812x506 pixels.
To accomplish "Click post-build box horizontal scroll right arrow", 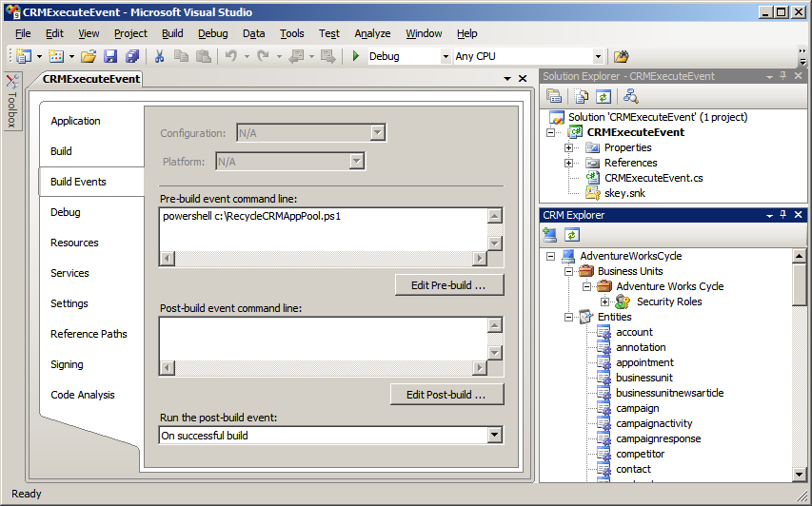I will (480, 368).
